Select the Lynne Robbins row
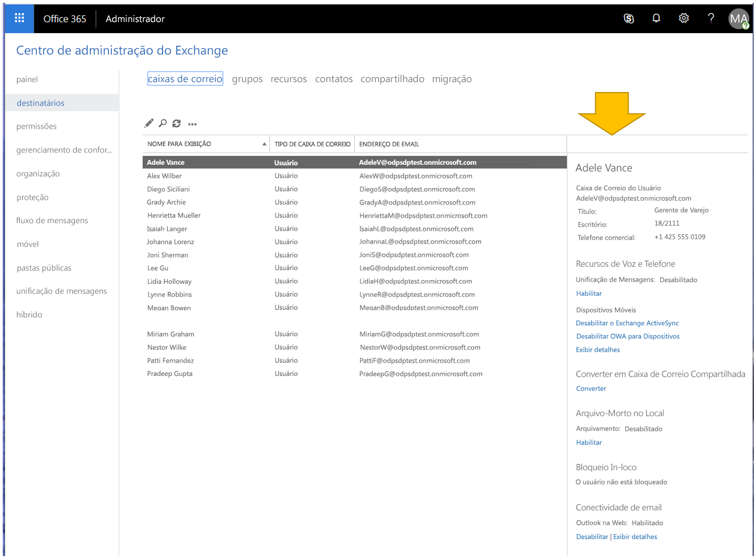 [x=355, y=294]
